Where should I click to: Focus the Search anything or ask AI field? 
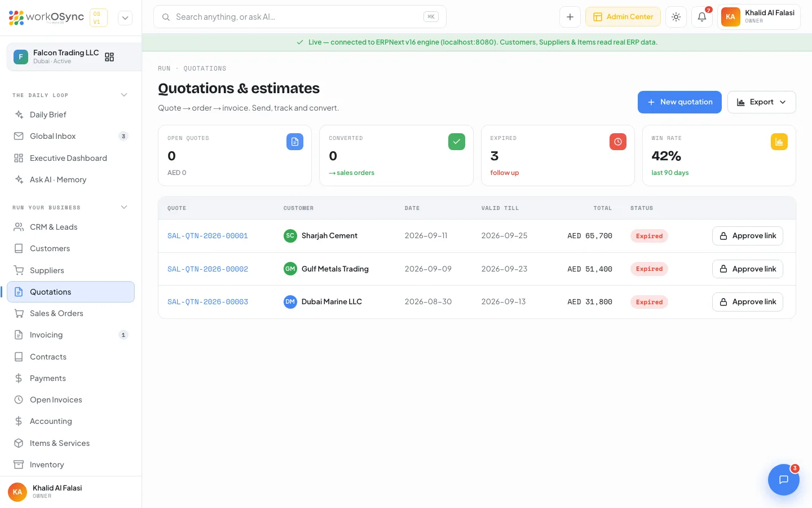[300, 17]
